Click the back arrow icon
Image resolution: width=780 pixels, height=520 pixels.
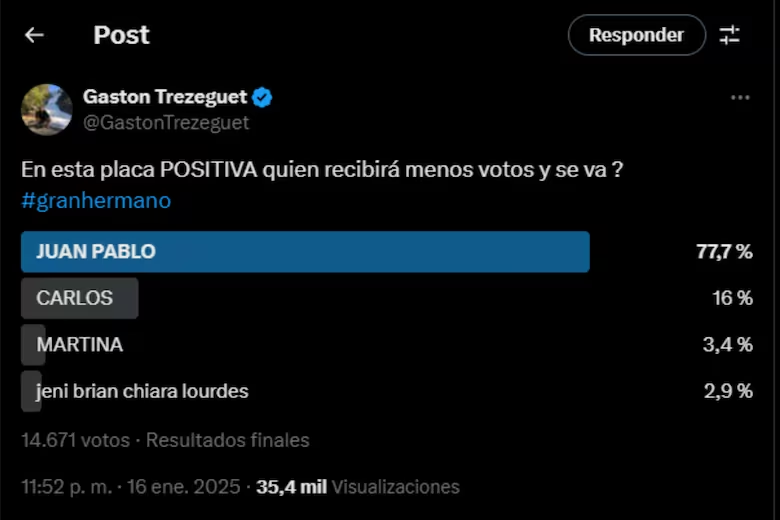[34, 35]
